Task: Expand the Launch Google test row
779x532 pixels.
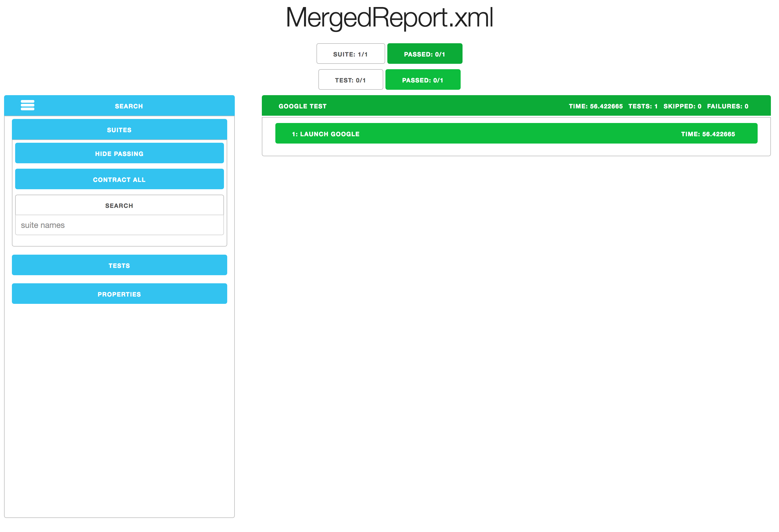Action: tap(325, 134)
